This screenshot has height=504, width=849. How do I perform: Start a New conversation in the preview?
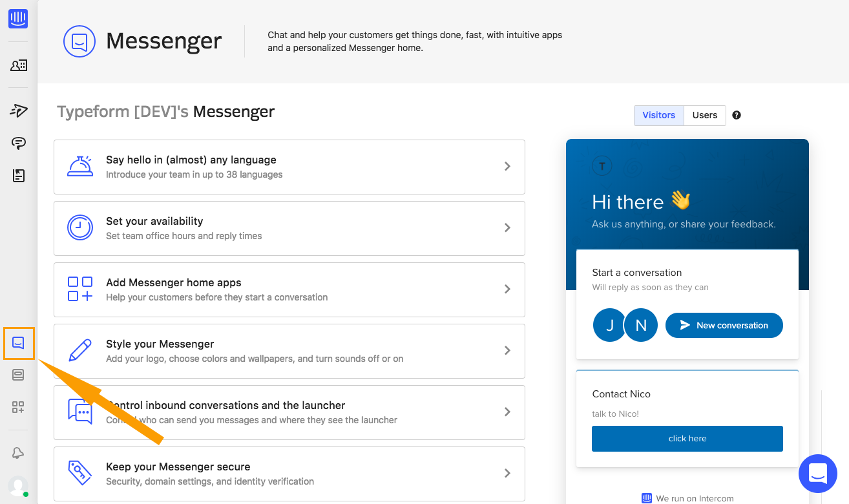[724, 325]
